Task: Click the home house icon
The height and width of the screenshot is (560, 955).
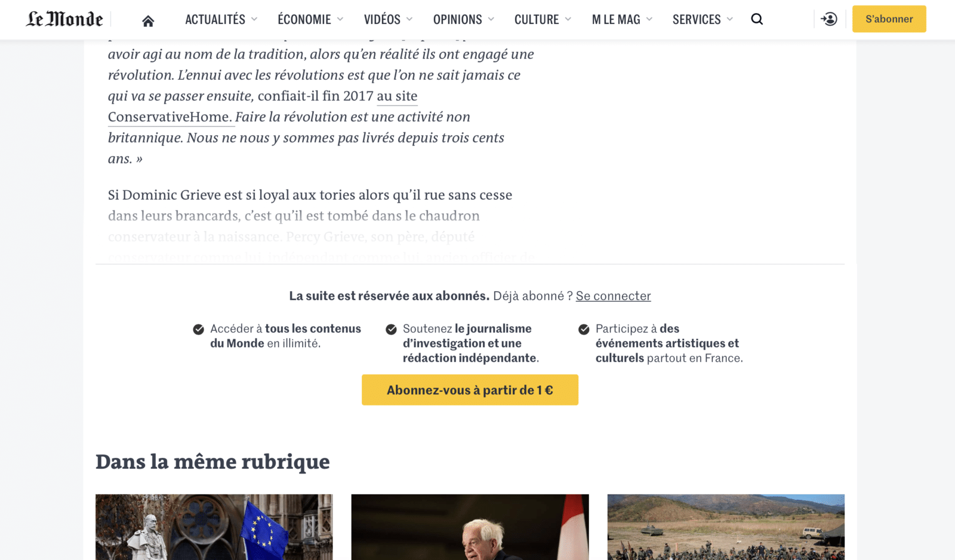Action: tap(148, 21)
